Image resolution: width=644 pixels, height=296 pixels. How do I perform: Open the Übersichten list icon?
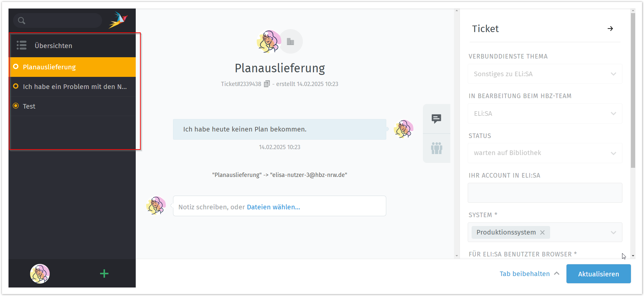22,45
